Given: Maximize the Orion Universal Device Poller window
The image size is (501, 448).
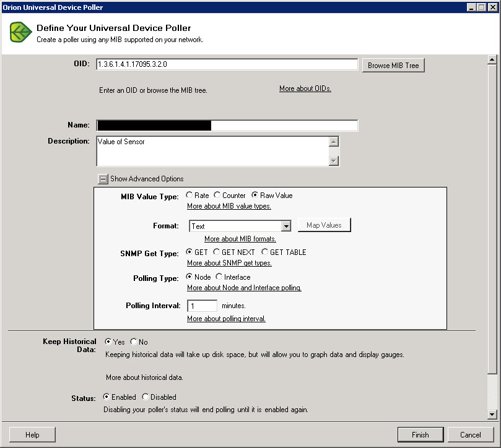Looking at the screenshot, I should point(482,7).
